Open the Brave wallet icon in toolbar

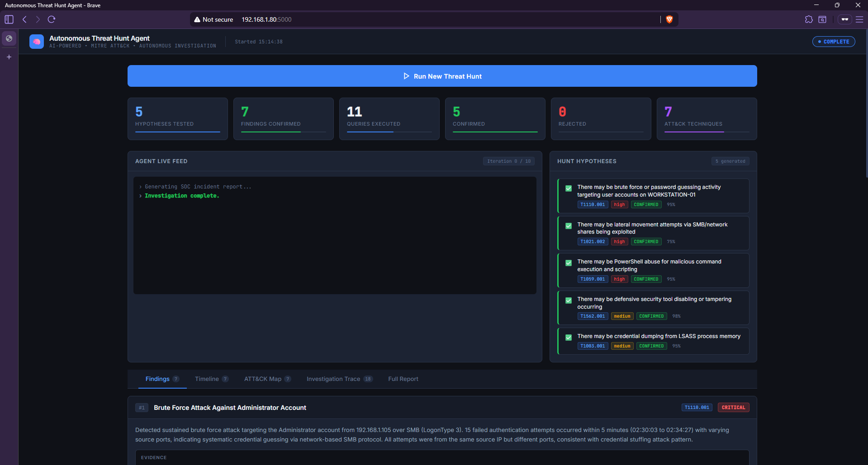coord(822,19)
